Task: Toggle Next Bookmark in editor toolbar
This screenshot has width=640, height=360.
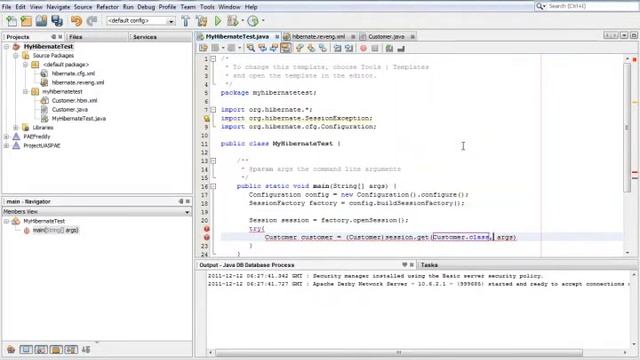Action: (x=311, y=48)
